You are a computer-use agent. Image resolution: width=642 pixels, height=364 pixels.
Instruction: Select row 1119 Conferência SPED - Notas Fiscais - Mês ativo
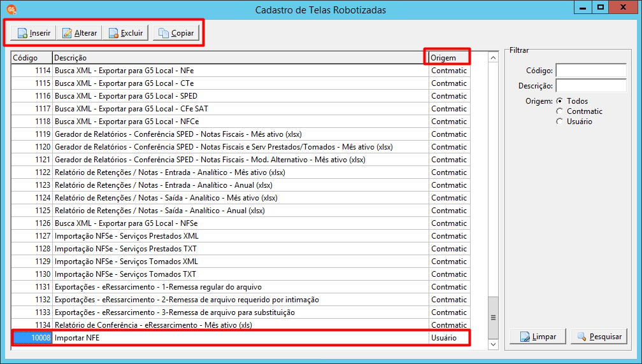click(x=241, y=134)
